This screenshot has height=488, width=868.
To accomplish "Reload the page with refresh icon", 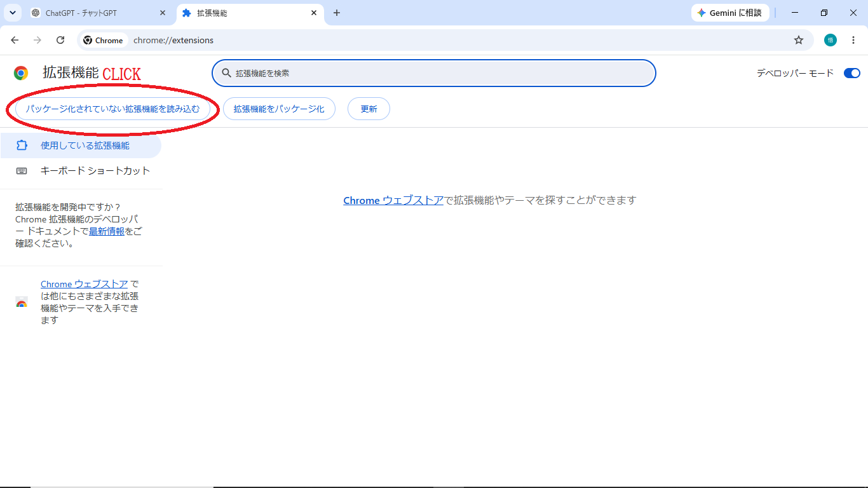I will pos(60,40).
